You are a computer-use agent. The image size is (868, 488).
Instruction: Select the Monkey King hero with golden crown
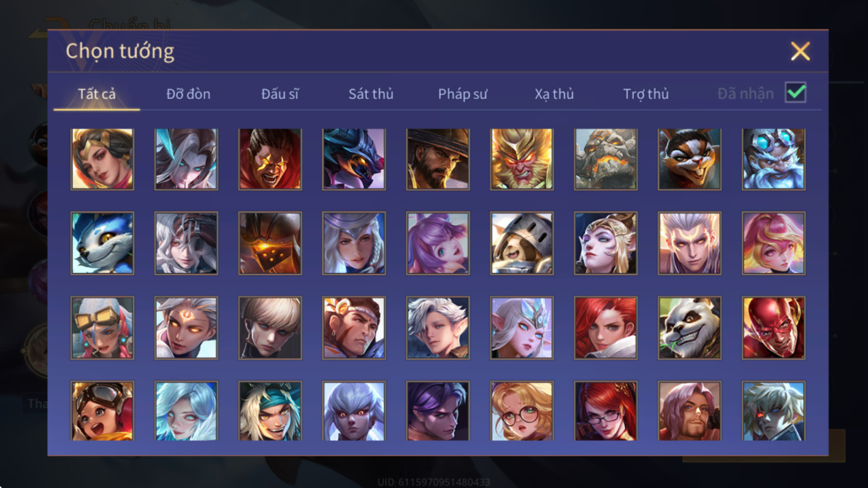tap(522, 160)
